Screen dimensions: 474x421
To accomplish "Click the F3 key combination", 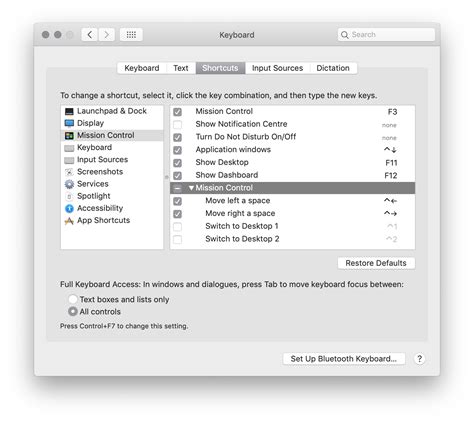I will 392,112.
